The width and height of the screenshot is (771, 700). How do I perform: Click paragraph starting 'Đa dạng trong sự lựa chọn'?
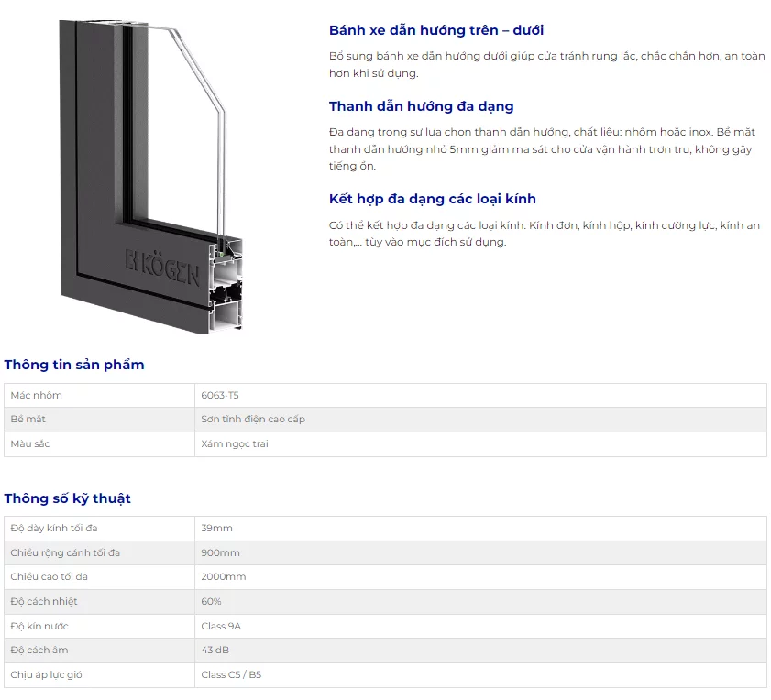[542, 149]
